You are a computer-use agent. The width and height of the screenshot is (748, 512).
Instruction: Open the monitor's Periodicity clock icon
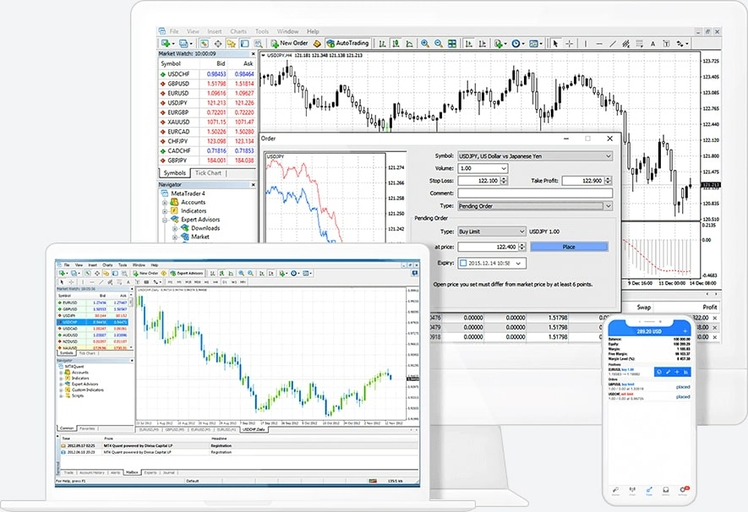(517, 43)
